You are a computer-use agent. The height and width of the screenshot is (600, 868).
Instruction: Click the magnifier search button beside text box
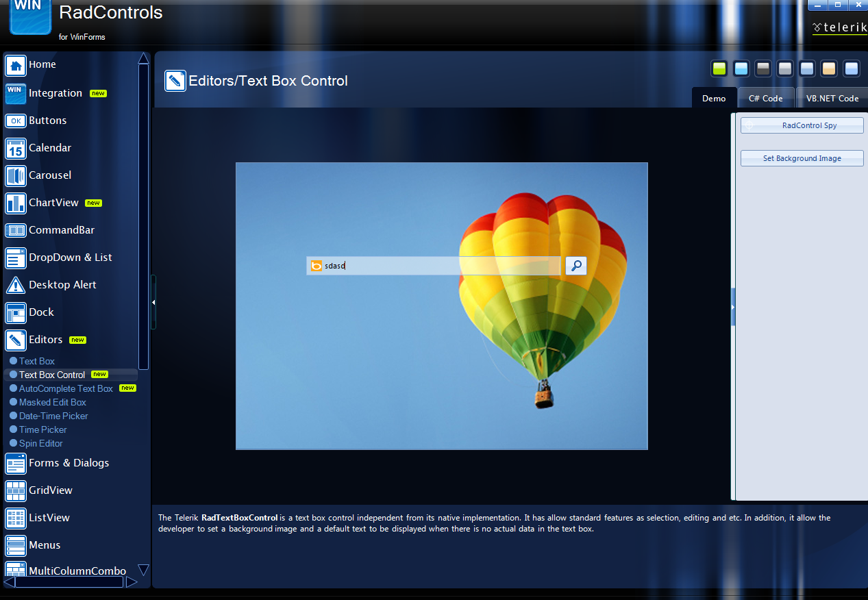(x=576, y=265)
